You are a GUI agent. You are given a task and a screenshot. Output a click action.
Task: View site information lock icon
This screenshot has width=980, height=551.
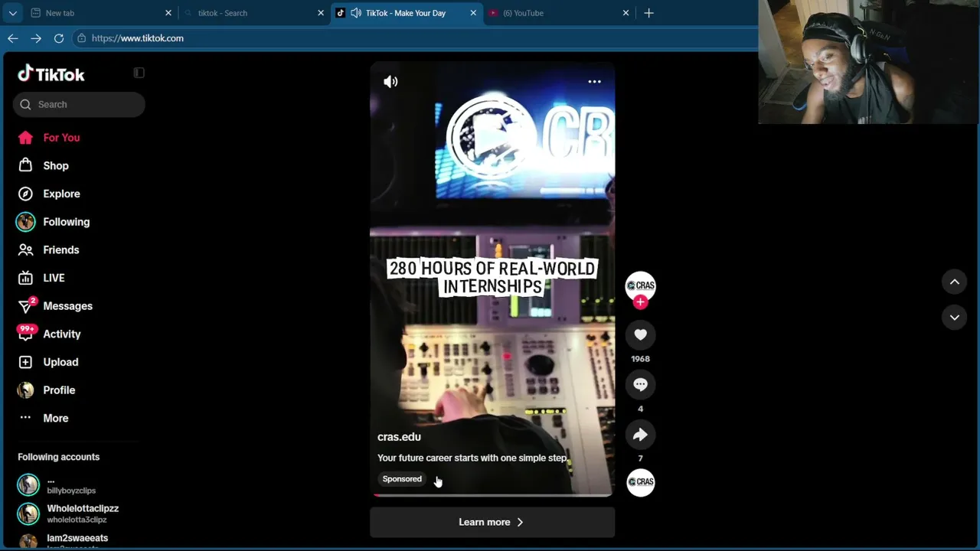[81, 38]
